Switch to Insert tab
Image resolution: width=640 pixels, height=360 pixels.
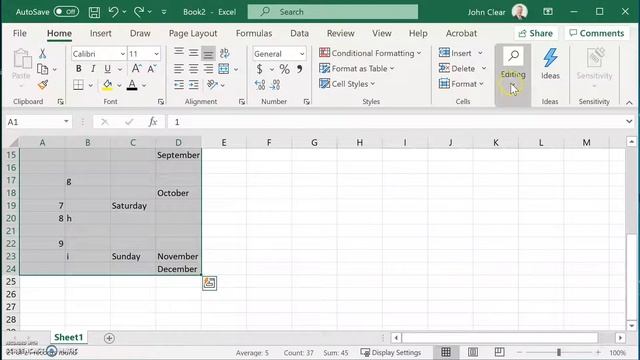pyautogui.click(x=100, y=33)
